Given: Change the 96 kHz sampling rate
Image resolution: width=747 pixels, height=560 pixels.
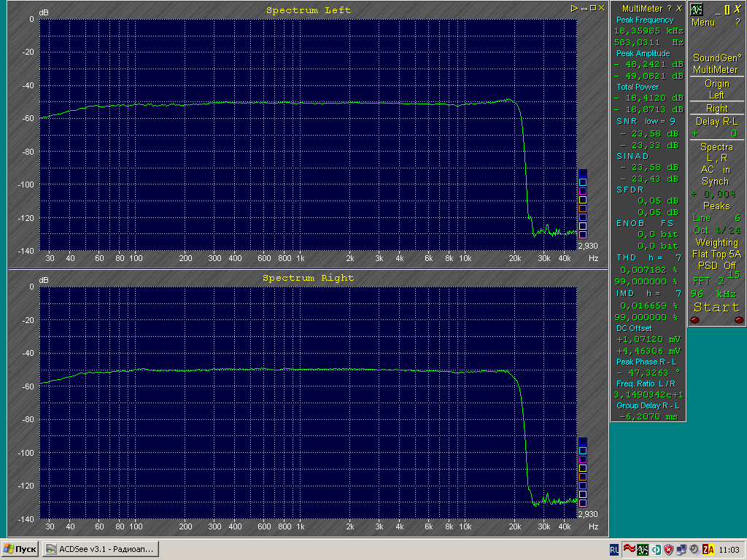Looking at the screenshot, I should click(x=716, y=292).
